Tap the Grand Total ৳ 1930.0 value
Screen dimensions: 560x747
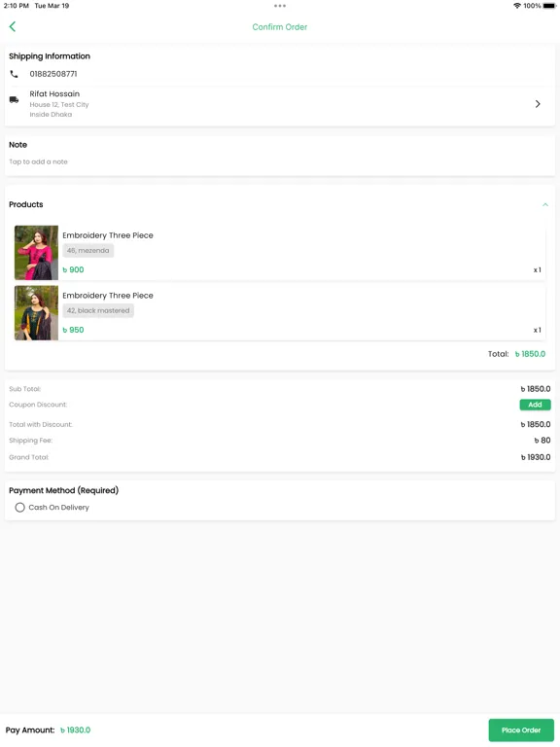536,457
